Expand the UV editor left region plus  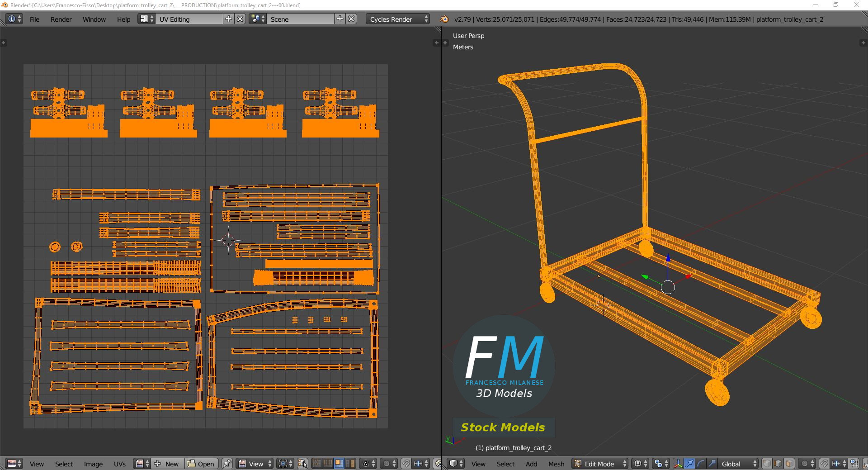point(3,43)
